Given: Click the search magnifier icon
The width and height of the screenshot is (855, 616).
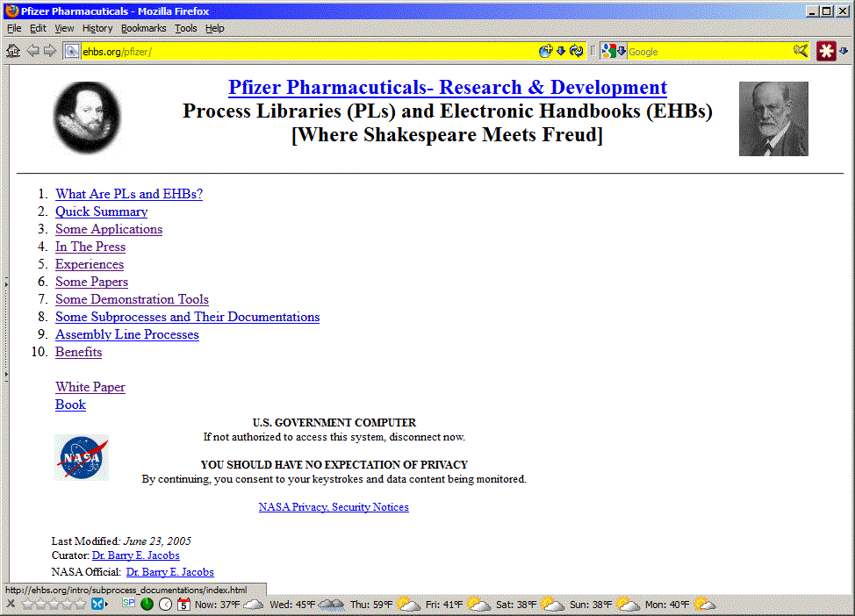Looking at the screenshot, I should tap(801, 51).
